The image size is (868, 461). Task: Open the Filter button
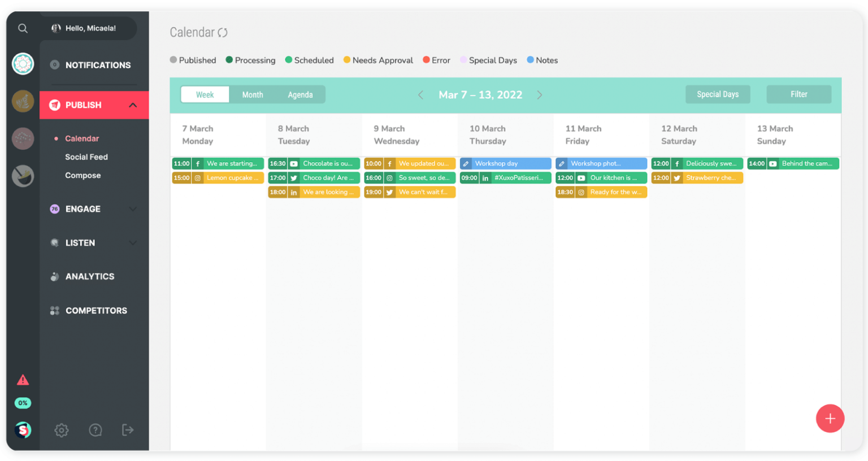coord(798,94)
